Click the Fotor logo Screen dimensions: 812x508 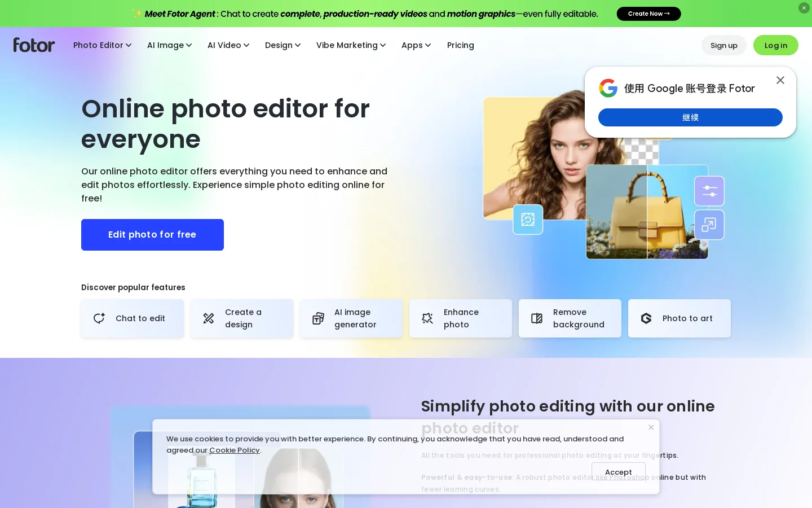pos(34,45)
